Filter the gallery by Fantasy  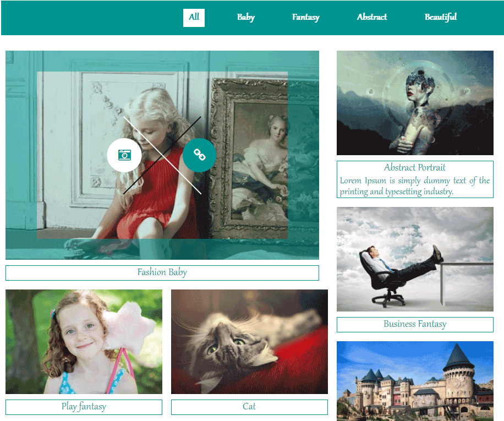305,17
